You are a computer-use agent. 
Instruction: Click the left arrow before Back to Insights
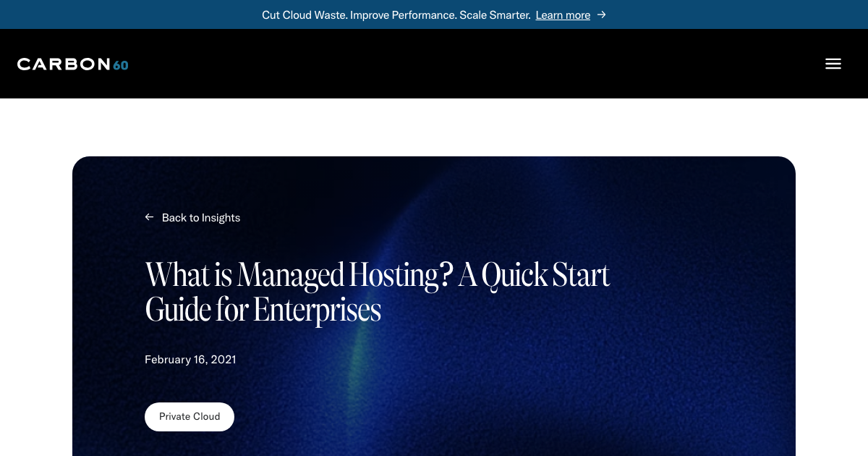[149, 217]
